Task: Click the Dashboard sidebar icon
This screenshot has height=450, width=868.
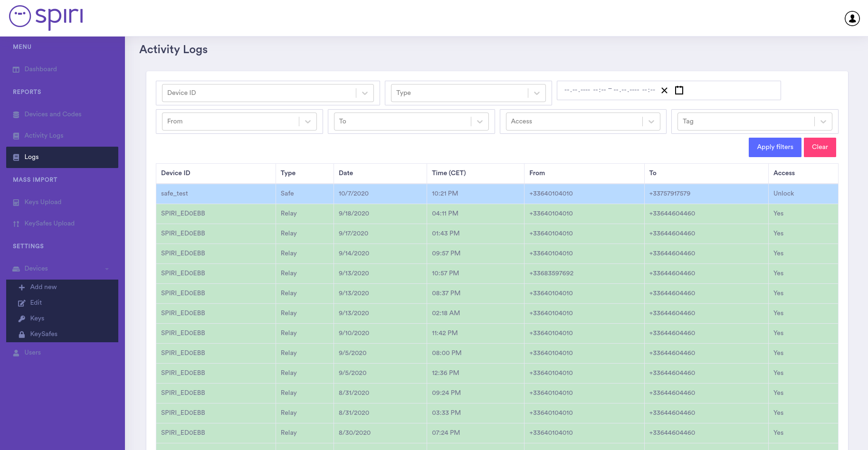Action: tap(16, 70)
